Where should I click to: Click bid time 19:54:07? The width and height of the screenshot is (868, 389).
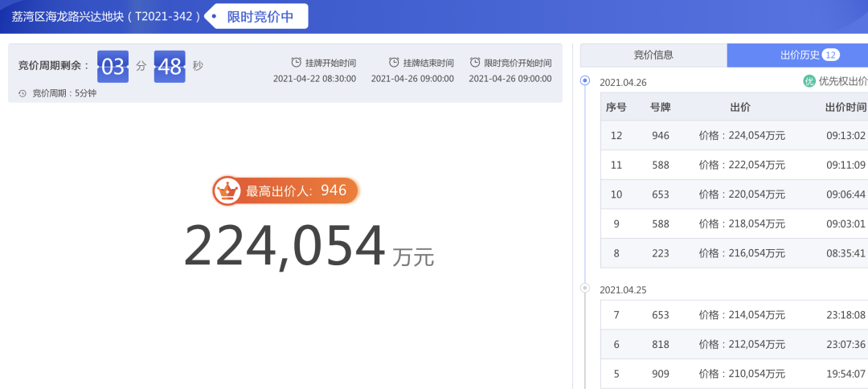(x=845, y=374)
